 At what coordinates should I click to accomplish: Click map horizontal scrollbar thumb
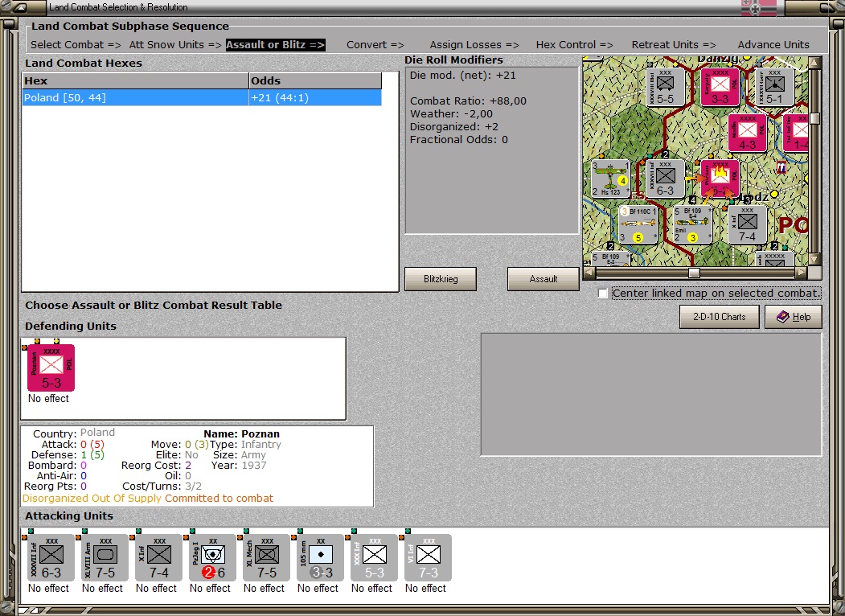(x=694, y=273)
